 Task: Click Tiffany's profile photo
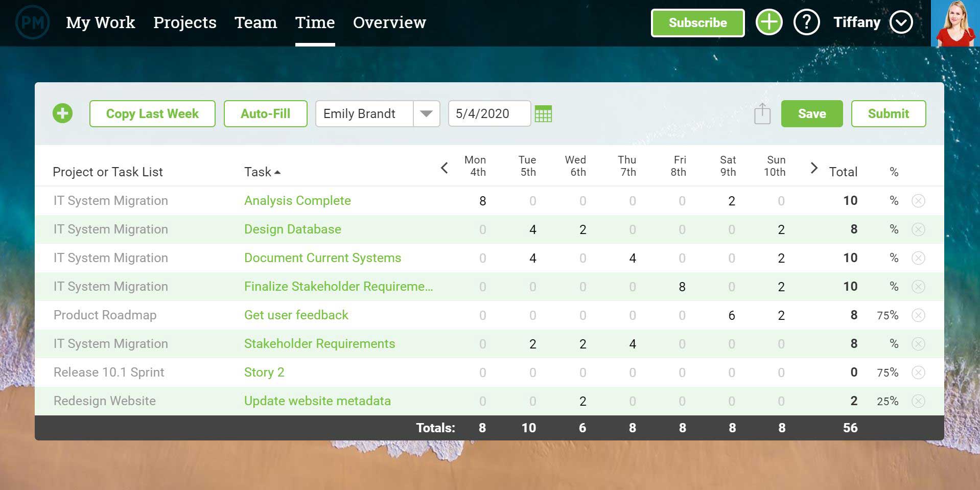[x=955, y=24]
